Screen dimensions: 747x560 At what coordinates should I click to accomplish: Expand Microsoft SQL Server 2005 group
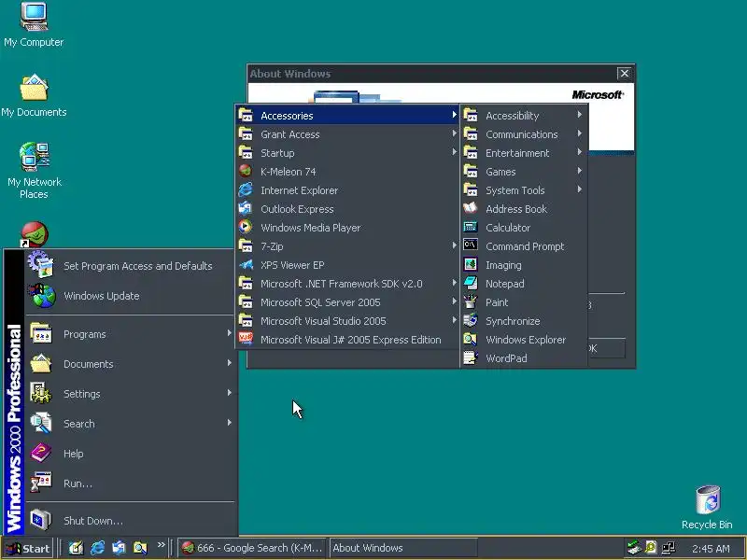[x=347, y=302]
